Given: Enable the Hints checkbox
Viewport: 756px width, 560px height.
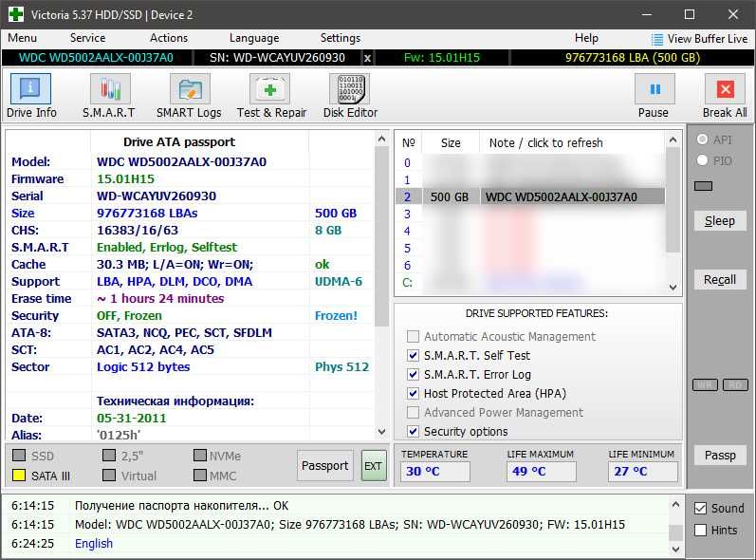Looking at the screenshot, I should click(x=701, y=530).
